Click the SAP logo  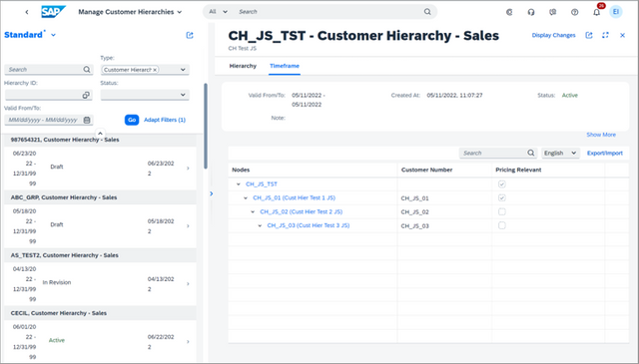(x=53, y=12)
